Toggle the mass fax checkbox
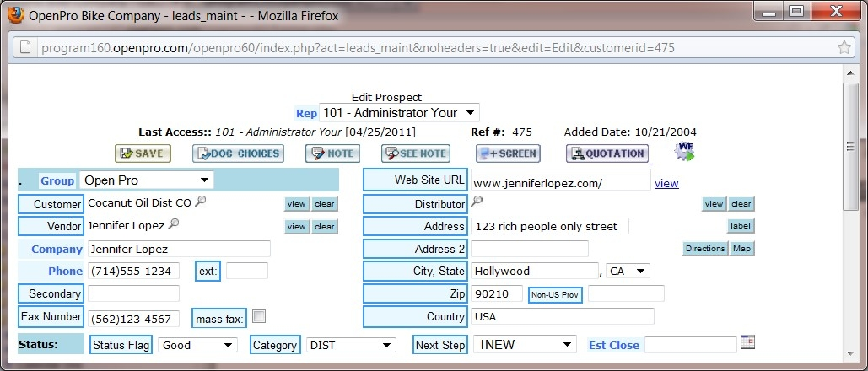 (259, 316)
